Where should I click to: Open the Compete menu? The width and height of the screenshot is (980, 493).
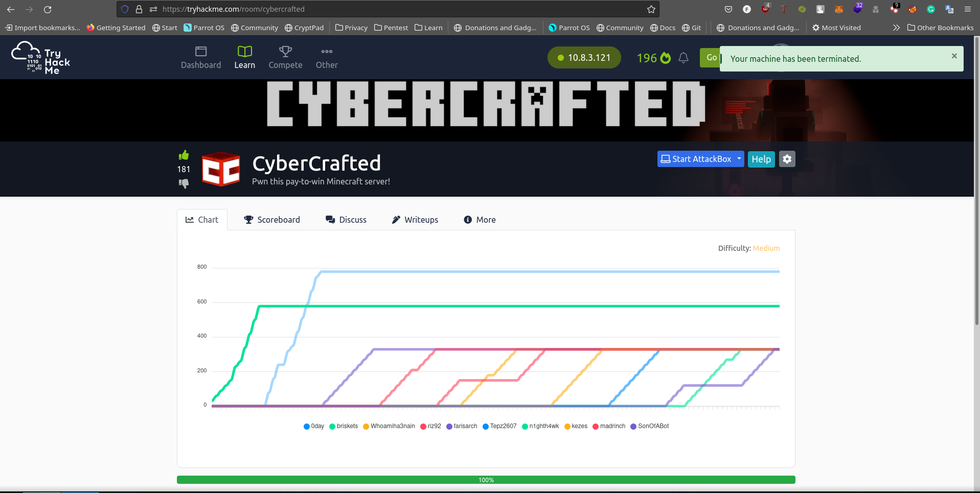pyautogui.click(x=285, y=58)
